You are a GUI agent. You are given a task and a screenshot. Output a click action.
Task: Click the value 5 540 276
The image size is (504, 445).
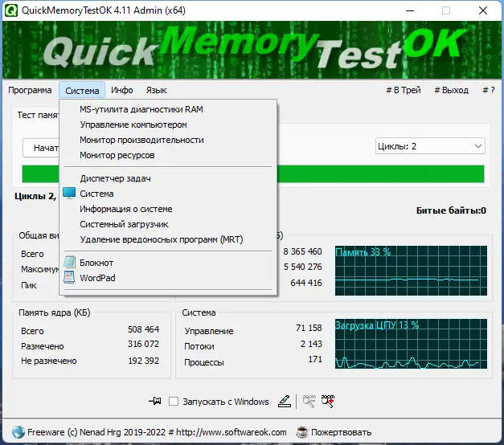pos(302,267)
